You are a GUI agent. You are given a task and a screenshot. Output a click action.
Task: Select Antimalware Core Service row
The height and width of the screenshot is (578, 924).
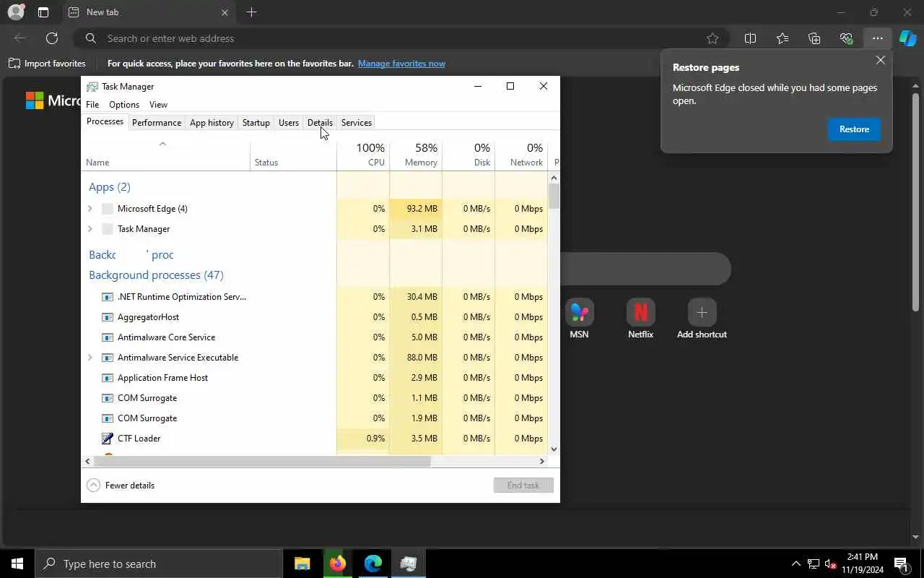pos(314,337)
